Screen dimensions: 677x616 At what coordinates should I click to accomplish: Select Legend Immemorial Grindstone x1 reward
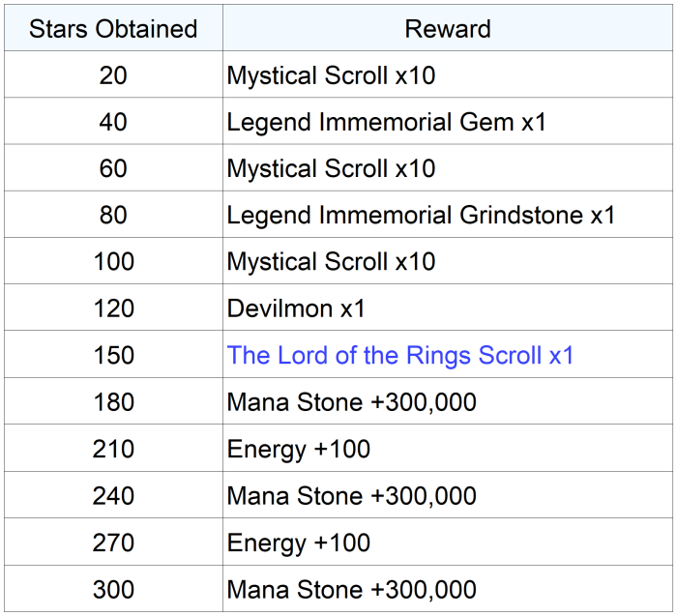pos(421,215)
